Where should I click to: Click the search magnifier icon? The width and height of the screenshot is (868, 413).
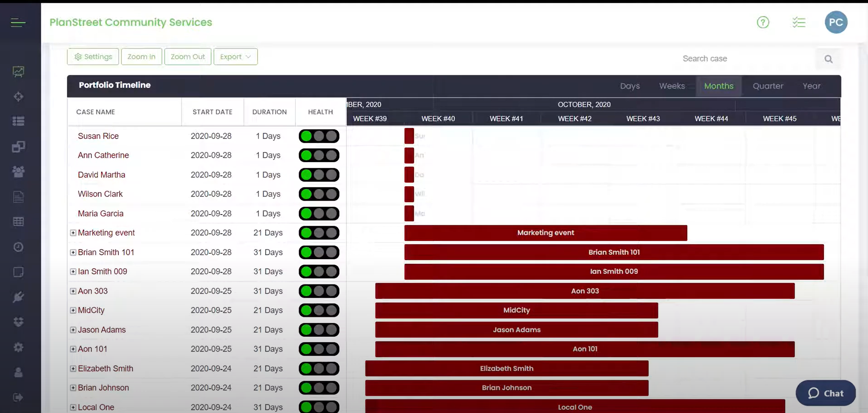(828, 59)
